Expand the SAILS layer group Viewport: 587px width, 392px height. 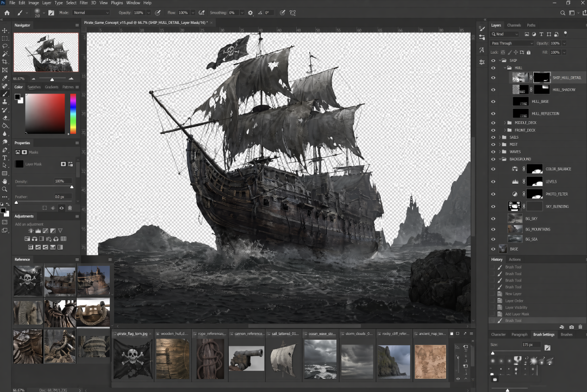pyautogui.click(x=499, y=138)
